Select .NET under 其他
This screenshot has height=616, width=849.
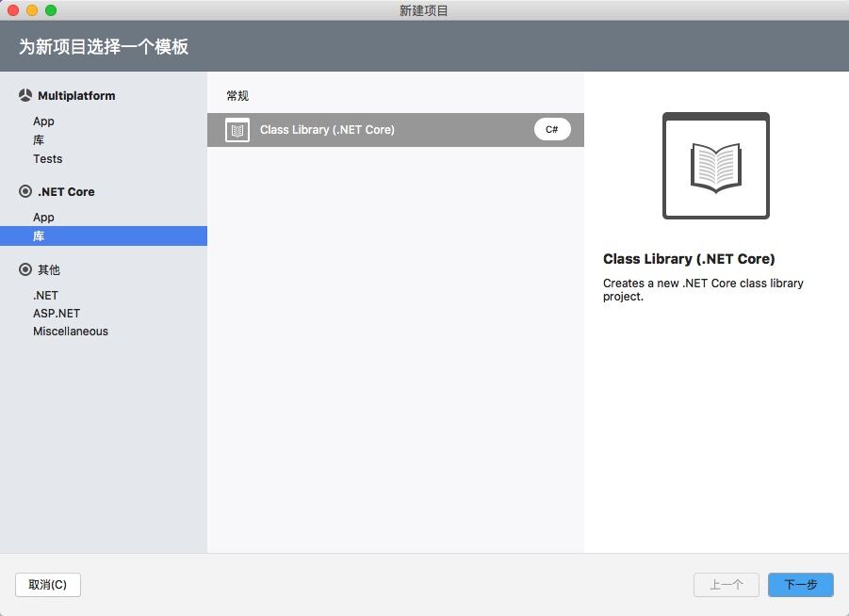click(45, 296)
